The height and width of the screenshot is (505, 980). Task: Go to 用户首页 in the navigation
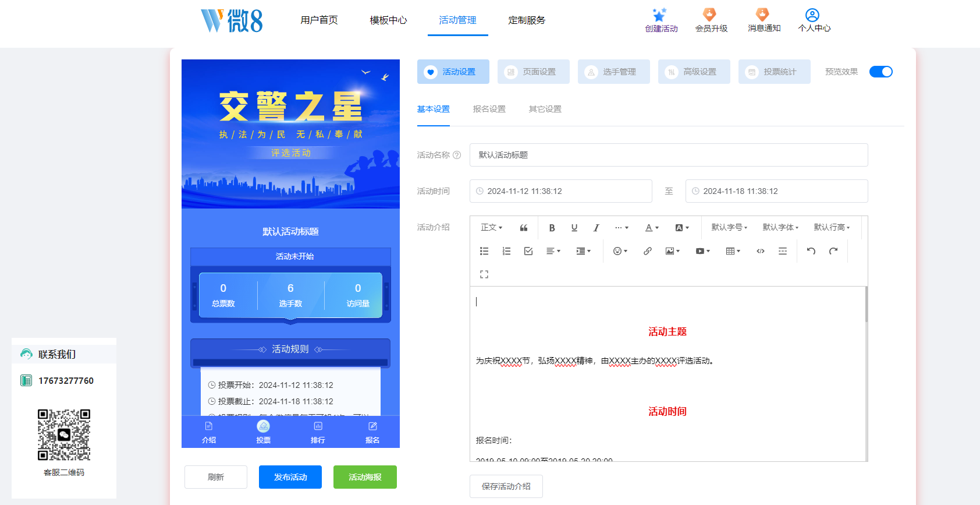pos(319,20)
